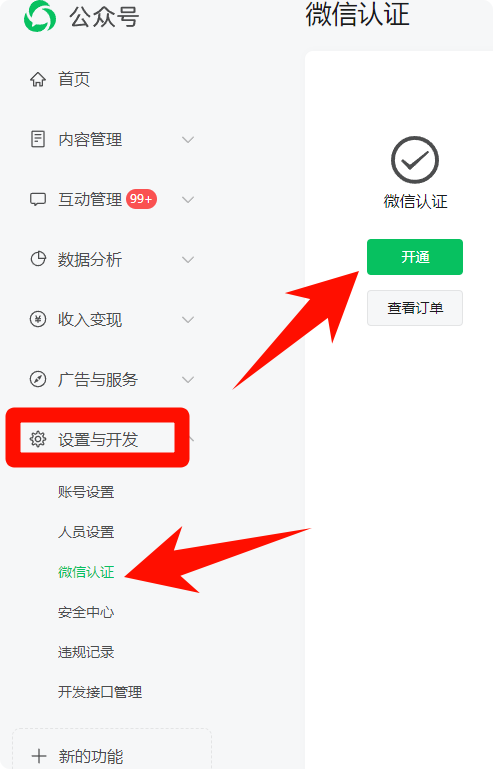This screenshot has width=493, height=769.
Task: Click the gear icon for 设置与开发
Action: pos(38,439)
